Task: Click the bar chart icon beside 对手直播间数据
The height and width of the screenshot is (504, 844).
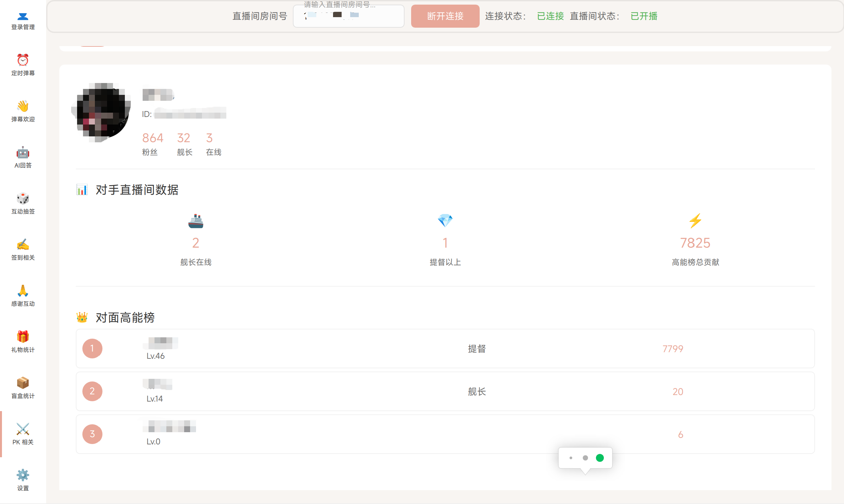Action: coord(82,189)
